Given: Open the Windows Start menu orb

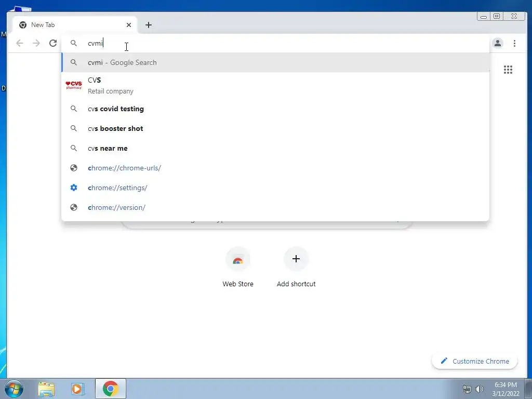Looking at the screenshot, I should tap(14, 389).
